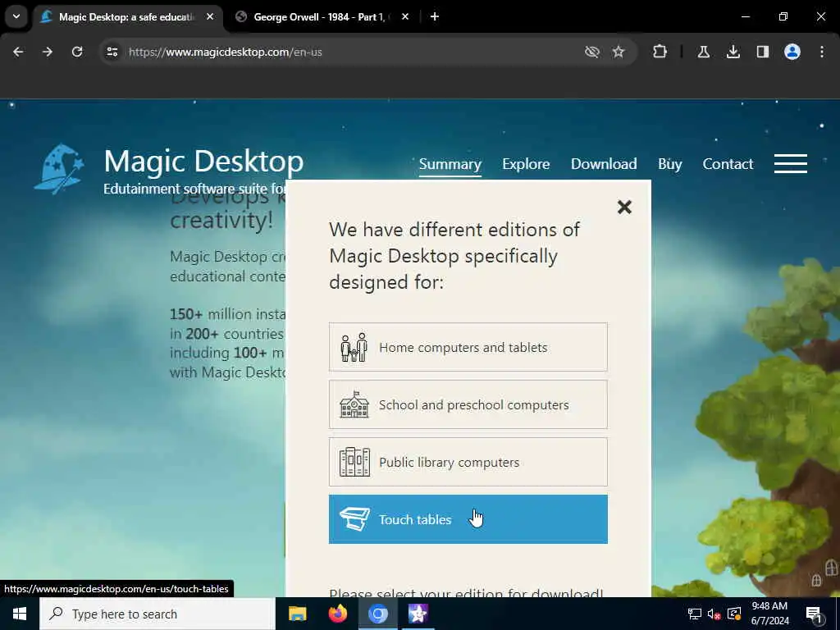
Task: Open File Explorer from the taskbar
Action: [297, 614]
